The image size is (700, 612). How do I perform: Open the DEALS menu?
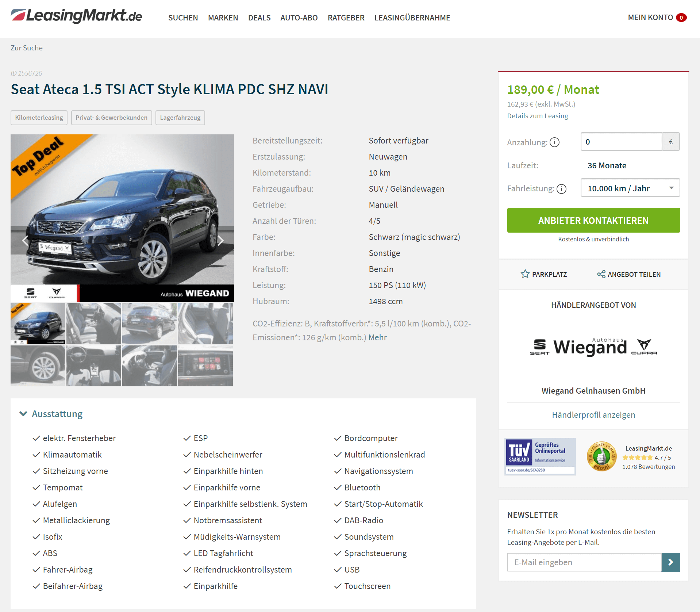tap(259, 18)
